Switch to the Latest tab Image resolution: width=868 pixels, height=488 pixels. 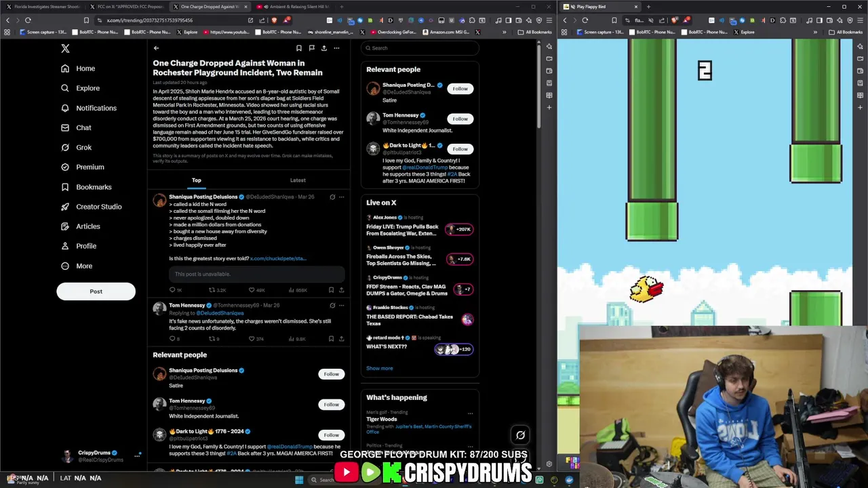point(298,180)
